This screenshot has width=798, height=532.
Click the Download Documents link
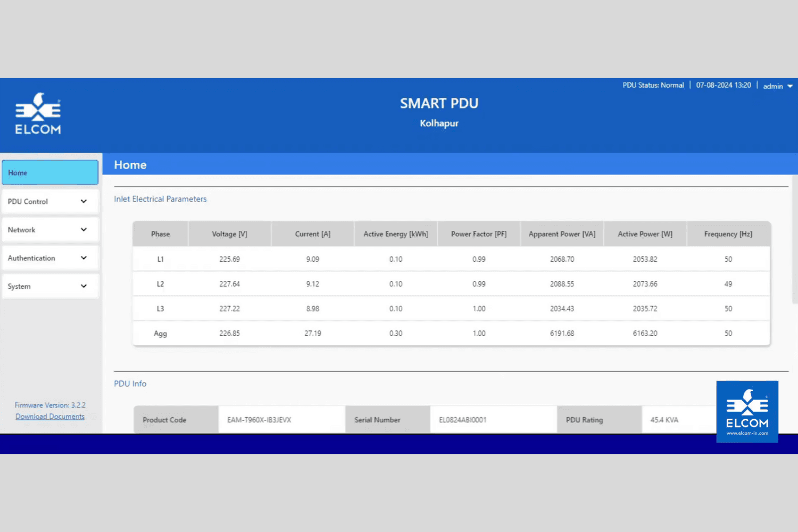pos(50,417)
